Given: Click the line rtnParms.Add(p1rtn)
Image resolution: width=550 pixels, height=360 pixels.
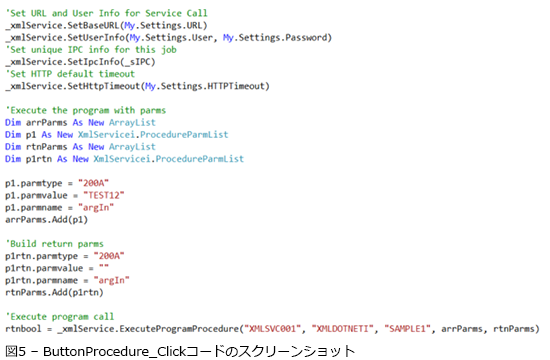Looking at the screenshot, I should pyautogui.click(x=54, y=293).
